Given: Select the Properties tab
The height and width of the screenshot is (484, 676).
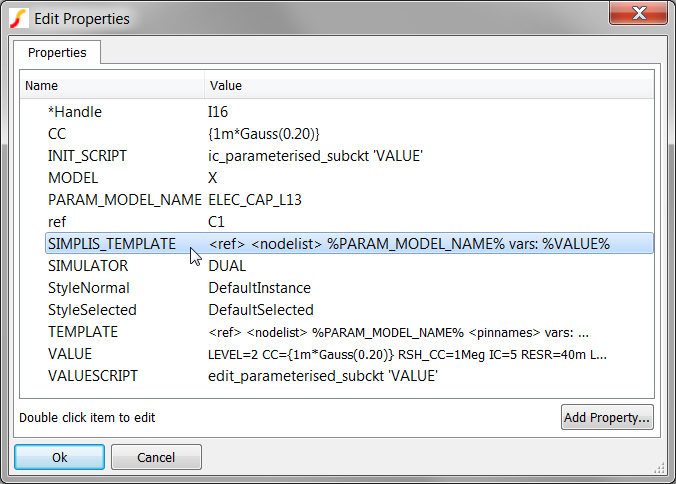Looking at the screenshot, I should pos(57,52).
